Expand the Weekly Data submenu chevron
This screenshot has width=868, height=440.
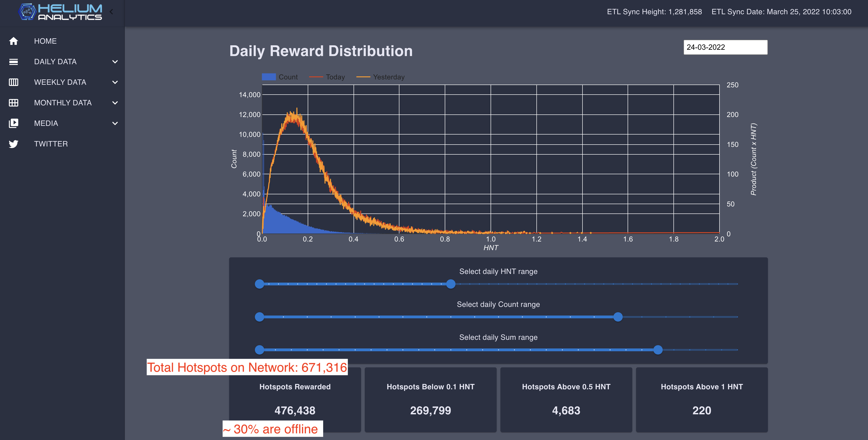[115, 82]
